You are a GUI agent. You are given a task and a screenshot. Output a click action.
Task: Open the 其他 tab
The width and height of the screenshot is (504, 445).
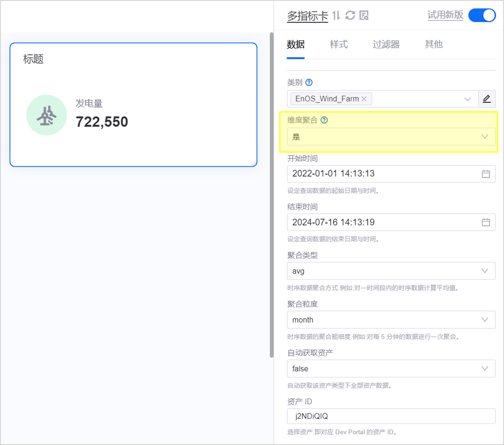click(434, 44)
